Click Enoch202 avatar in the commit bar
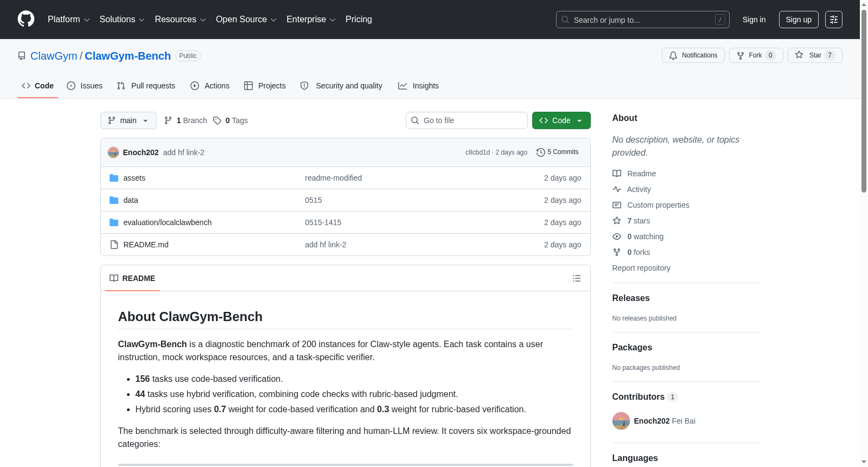868x467 pixels. (x=113, y=152)
